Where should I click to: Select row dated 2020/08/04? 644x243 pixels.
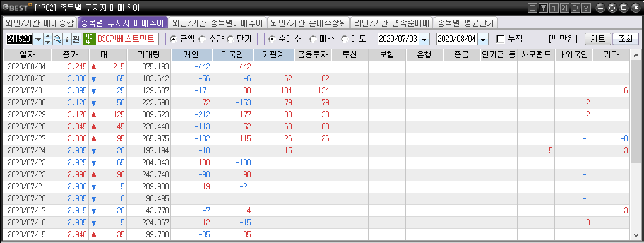point(316,68)
